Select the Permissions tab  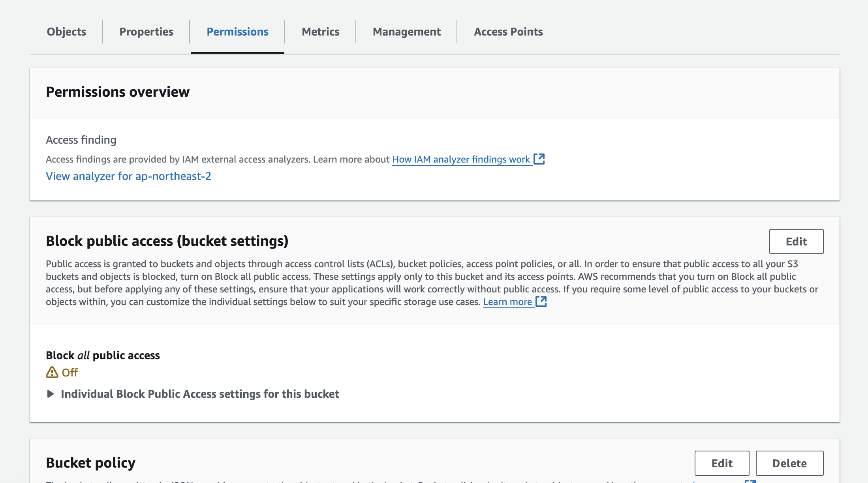pos(237,32)
